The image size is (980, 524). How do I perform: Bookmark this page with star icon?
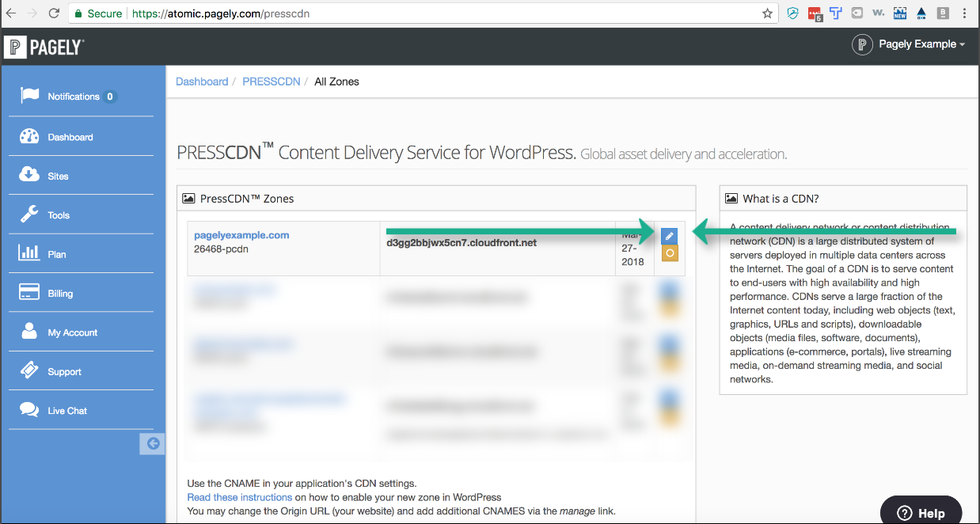767,13
